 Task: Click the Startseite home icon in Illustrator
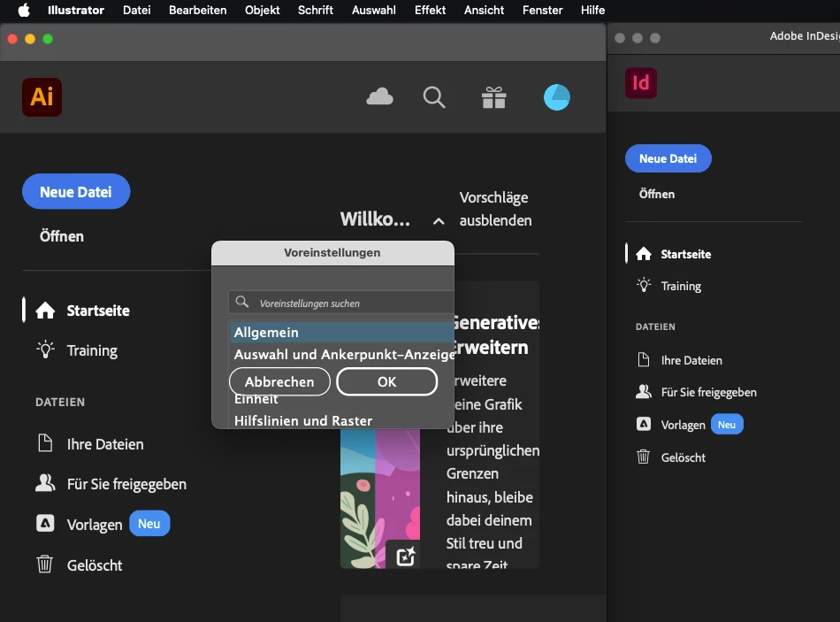click(x=45, y=311)
